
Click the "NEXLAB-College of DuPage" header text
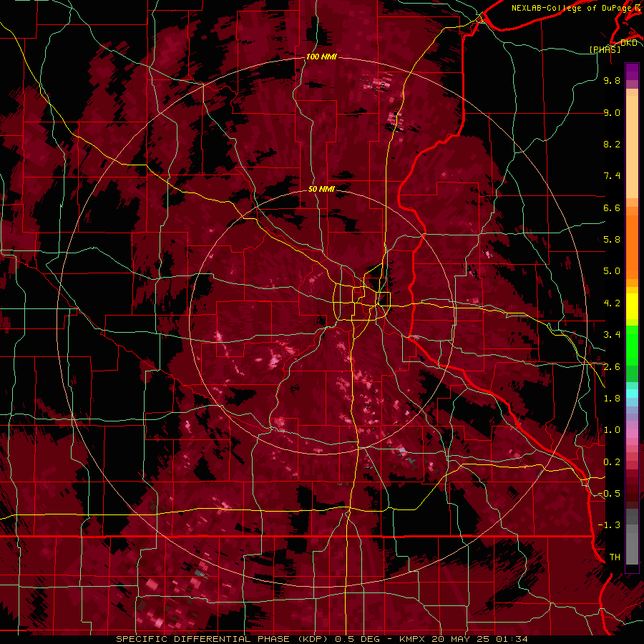coord(572,8)
